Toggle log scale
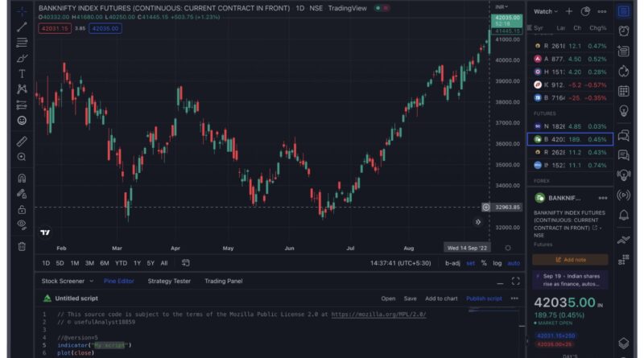The width and height of the screenshot is (644, 358). [x=497, y=263]
